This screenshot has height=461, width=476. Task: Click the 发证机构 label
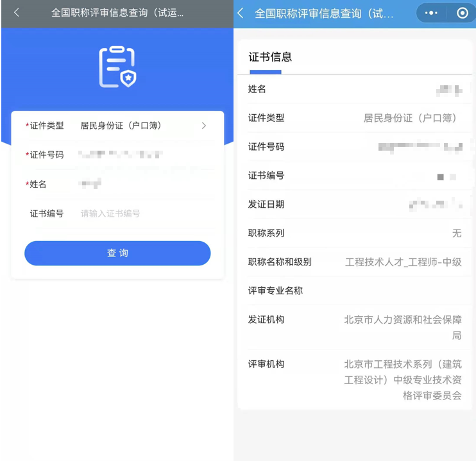tap(266, 319)
